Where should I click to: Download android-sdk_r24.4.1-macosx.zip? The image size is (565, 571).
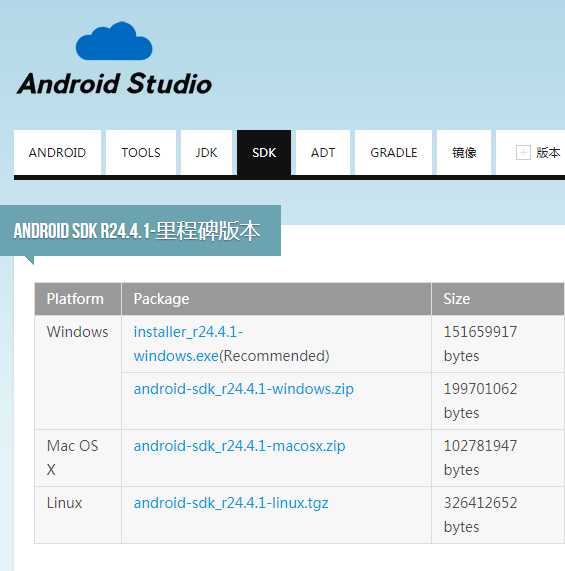pyautogui.click(x=239, y=446)
